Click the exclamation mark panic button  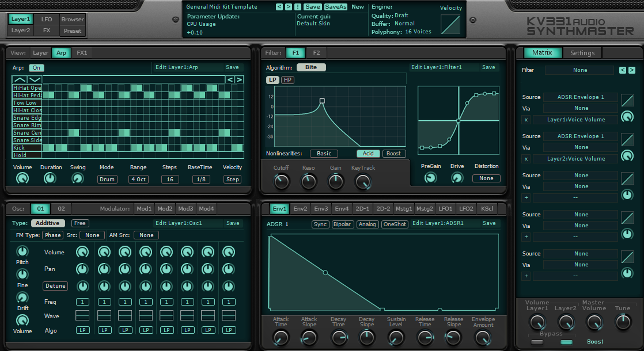click(x=297, y=6)
